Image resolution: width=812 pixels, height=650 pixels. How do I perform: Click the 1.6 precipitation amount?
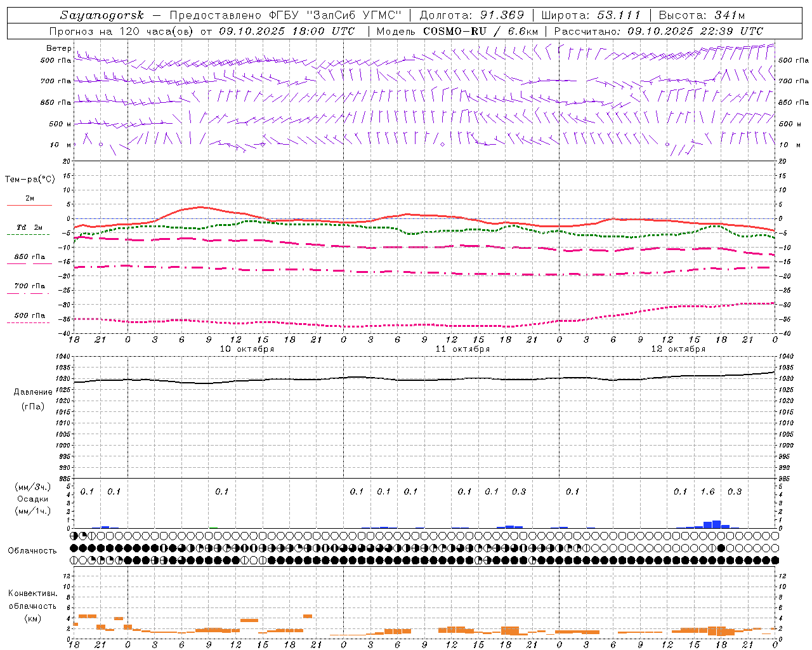(707, 492)
